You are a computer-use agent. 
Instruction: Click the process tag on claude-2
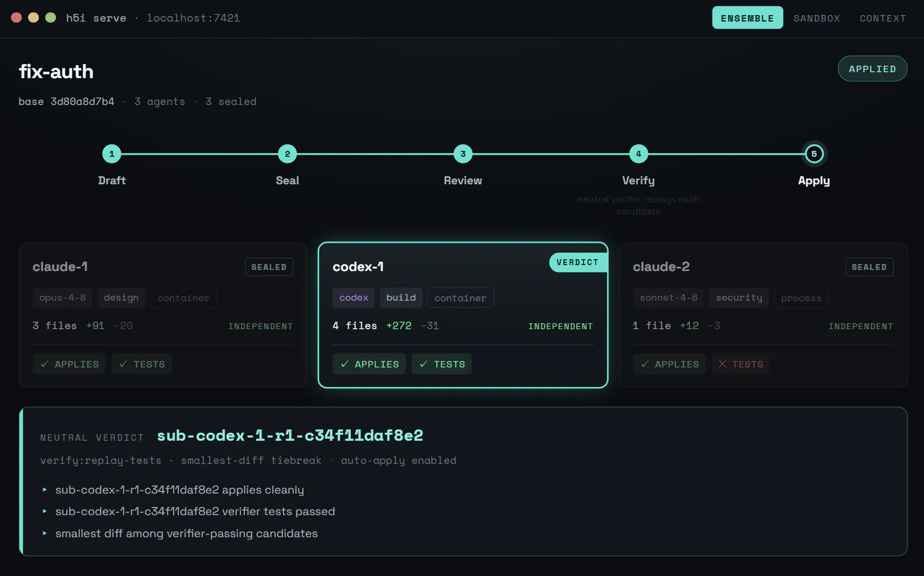coord(801,297)
